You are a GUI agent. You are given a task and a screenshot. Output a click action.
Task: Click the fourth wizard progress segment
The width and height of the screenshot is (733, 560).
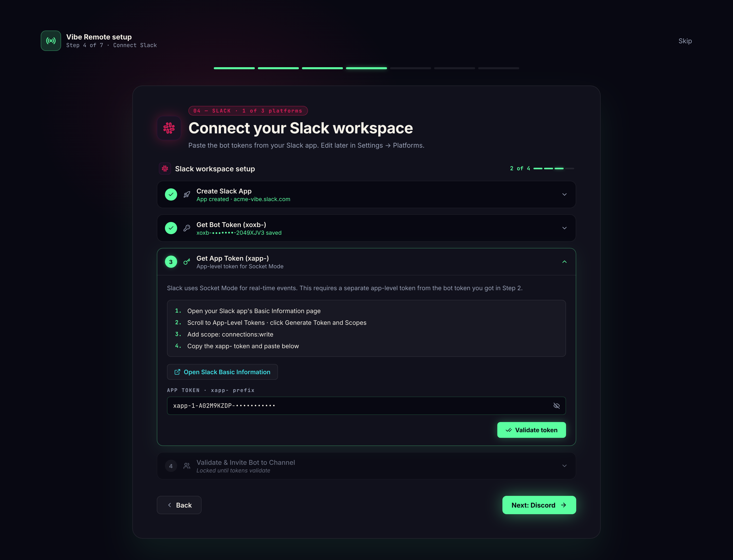click(x=366, y=68)
